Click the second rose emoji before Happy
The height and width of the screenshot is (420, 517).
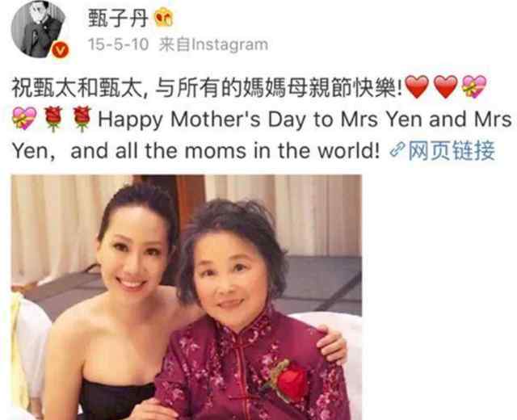click(82, 119)
